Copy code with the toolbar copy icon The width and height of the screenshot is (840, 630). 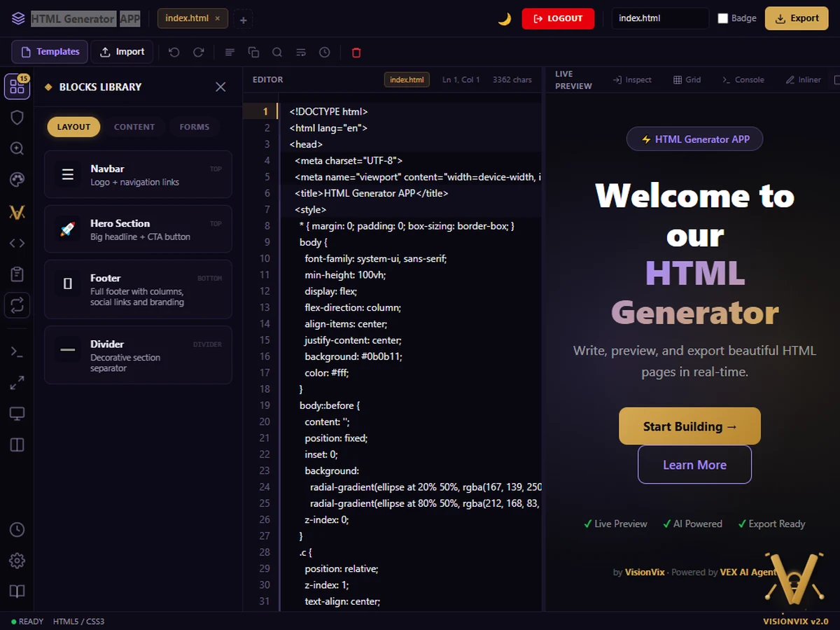[253, 52]
